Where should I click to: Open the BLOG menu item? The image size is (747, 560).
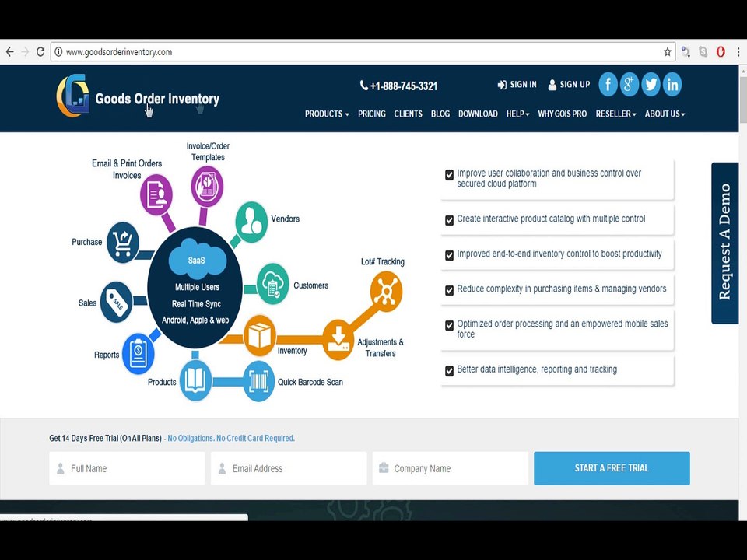coord(440,114)
